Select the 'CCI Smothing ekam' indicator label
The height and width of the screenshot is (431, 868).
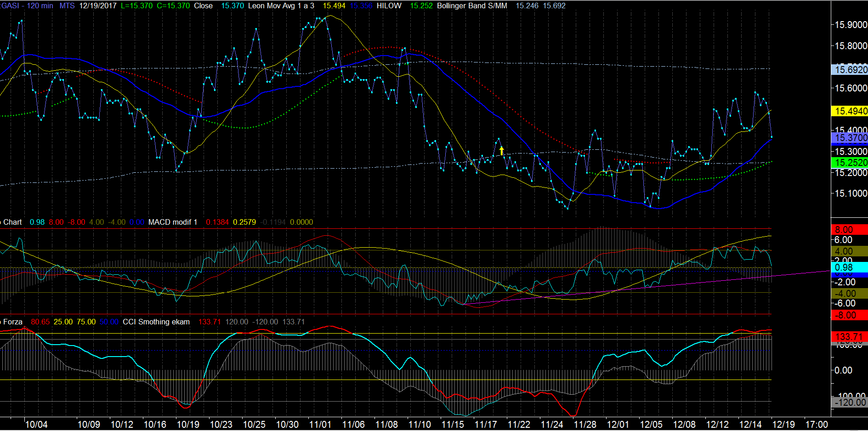156,322
